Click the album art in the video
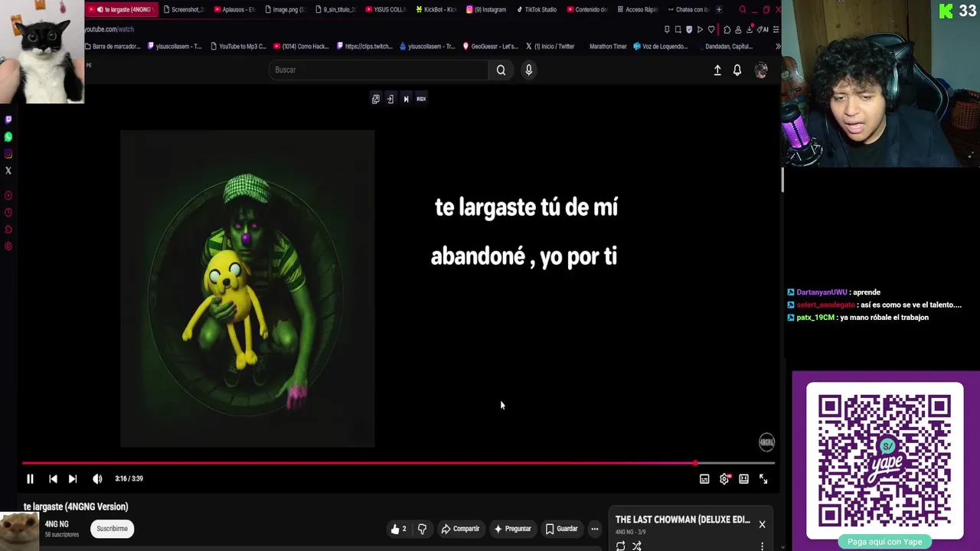The image size is (980, 551). (247, 289)
